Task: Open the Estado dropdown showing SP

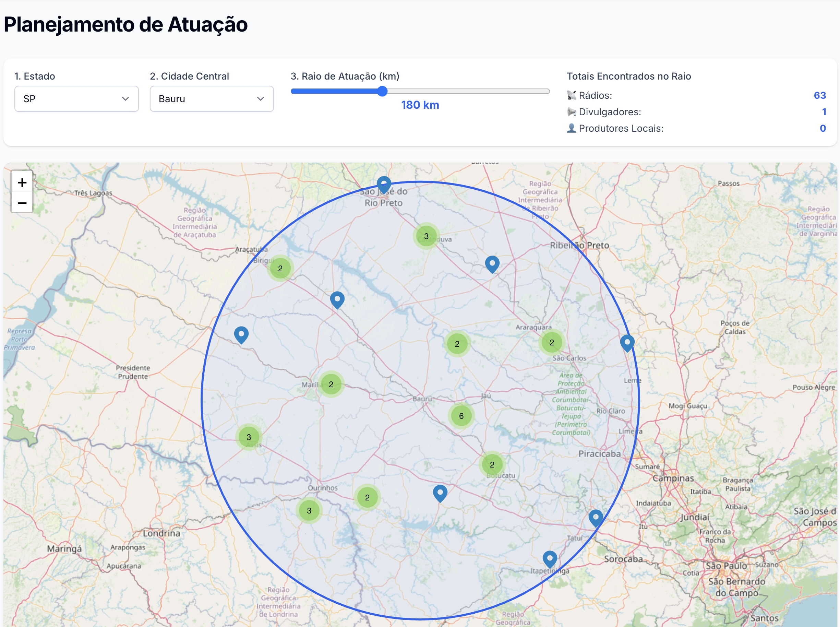Action: (76, 99)
